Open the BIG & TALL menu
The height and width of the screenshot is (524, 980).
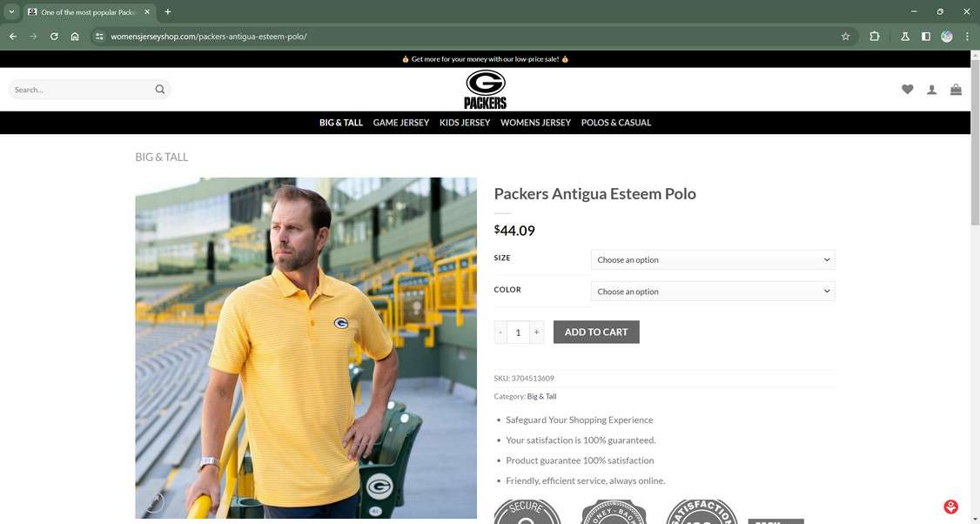click(340, 123)
